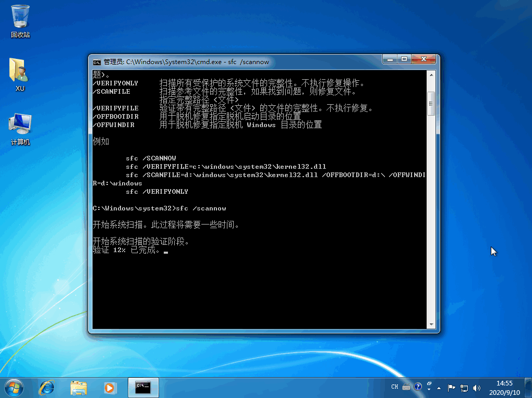Open the Recycle Bin desktop icon
Viewport: 532px width, 398px height.
pyautogui.click(x=20, y=21)
